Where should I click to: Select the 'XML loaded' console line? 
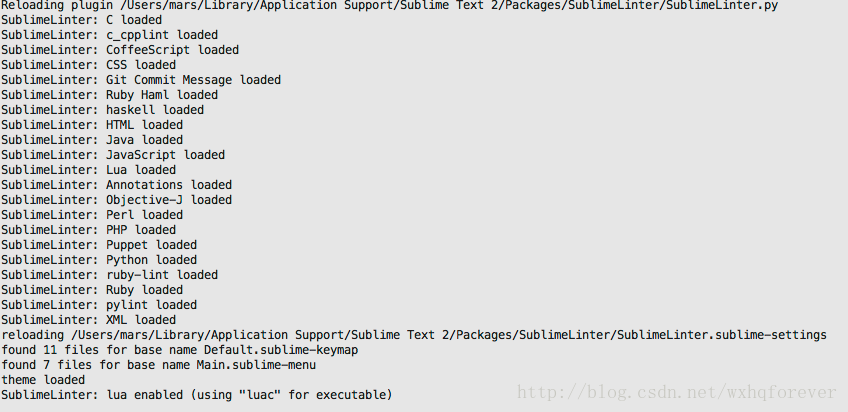[88, 320]
